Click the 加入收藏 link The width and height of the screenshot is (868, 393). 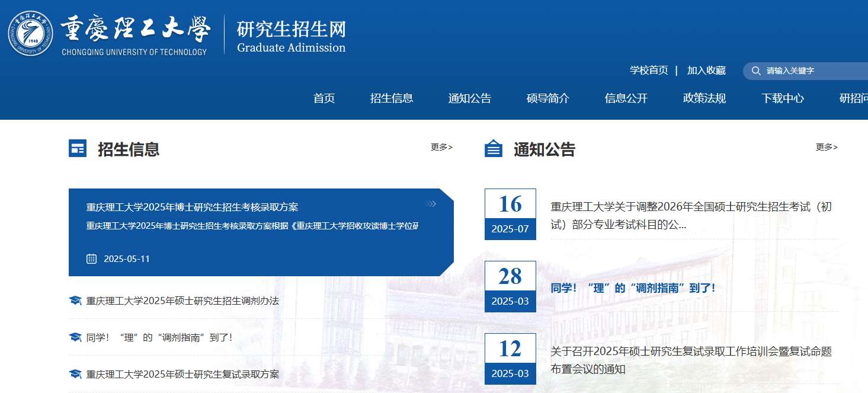(706, 71)
